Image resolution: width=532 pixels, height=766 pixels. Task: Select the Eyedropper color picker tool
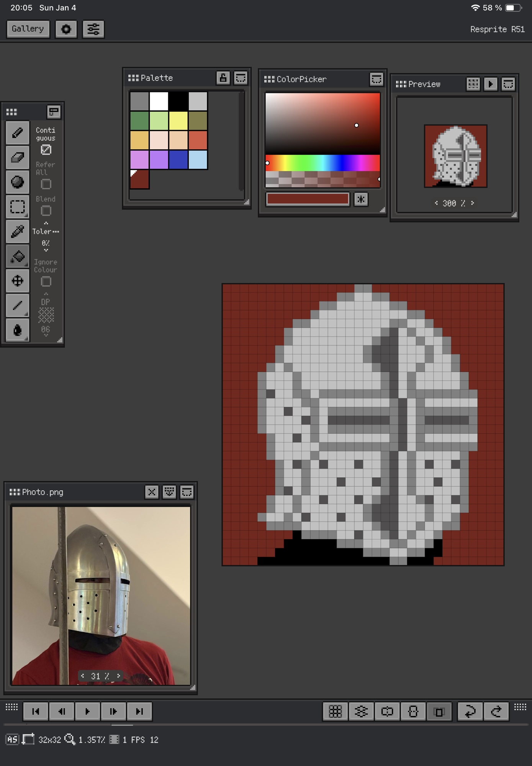17,232
